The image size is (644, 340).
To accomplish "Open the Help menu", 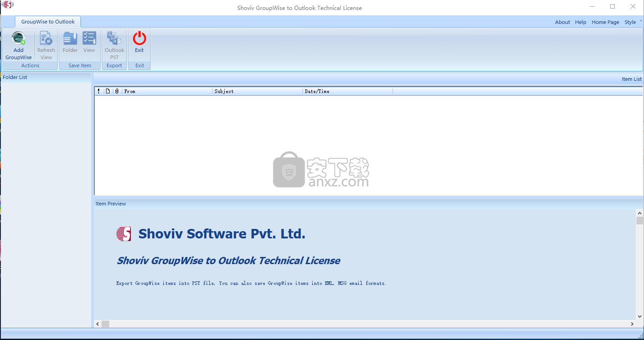I will [580, 22].
